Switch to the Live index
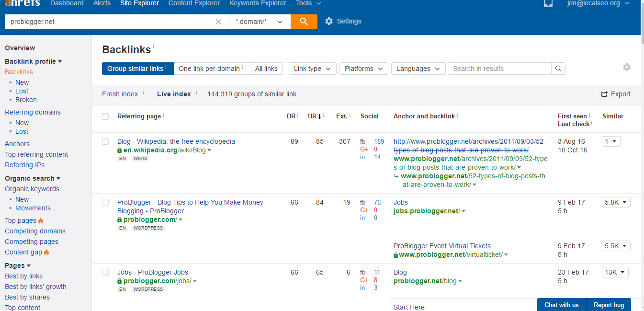This screenshot has height=311, width=644. click(174, 94)
